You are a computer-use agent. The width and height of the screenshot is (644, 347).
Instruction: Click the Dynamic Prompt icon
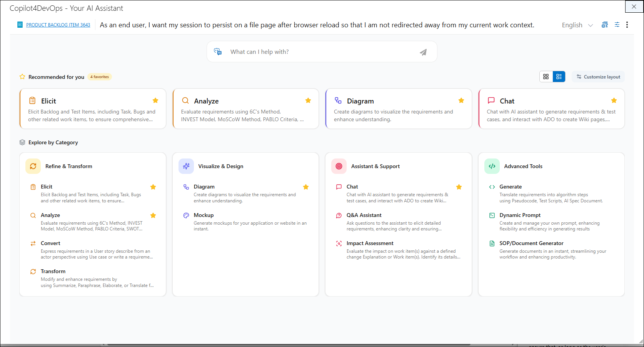[x=492, y=215]
